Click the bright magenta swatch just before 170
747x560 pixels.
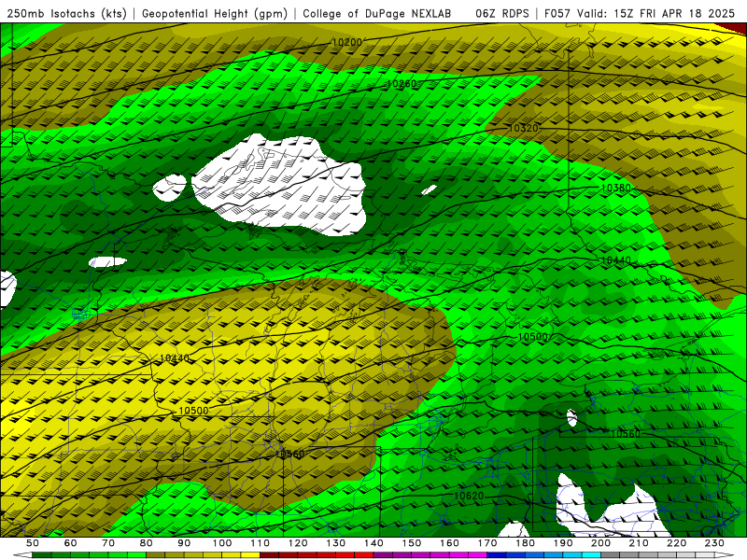click(x=478, y=555)
